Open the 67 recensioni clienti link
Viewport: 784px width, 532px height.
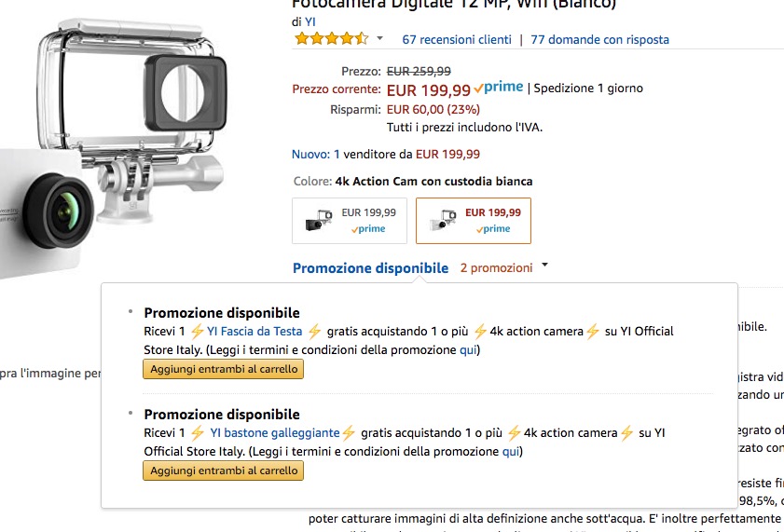click(x=457, y=39)
